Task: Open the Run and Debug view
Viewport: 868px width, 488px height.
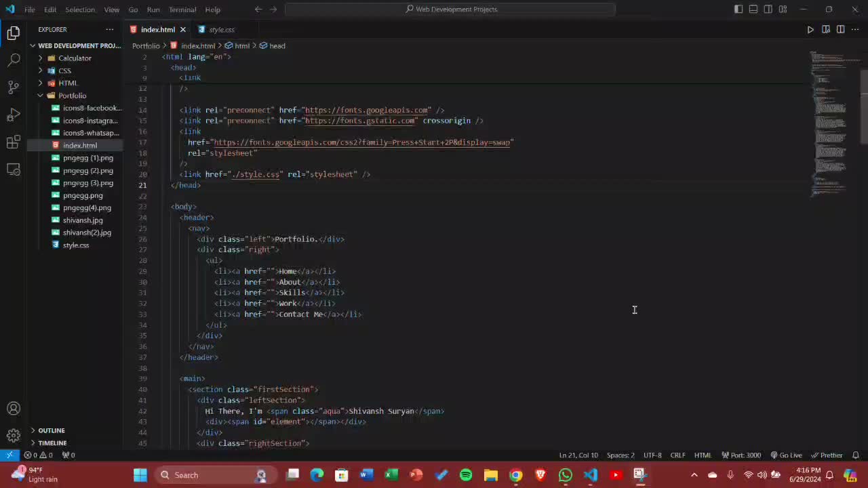Action: [x=14, y=115]
